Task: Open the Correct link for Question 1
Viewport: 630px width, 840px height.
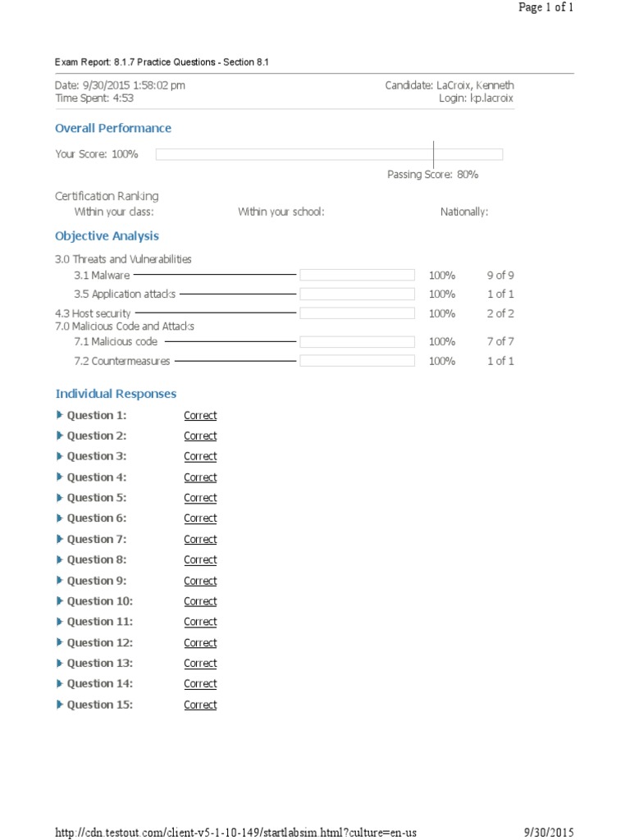Action: (x=200, y=415)
